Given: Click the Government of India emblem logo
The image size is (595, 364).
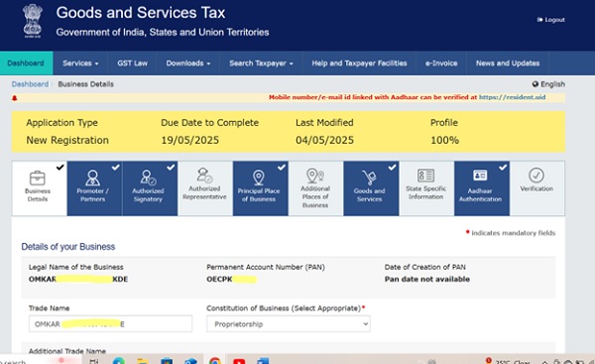Looking at the screenshot, I should (x=33, y=21).
